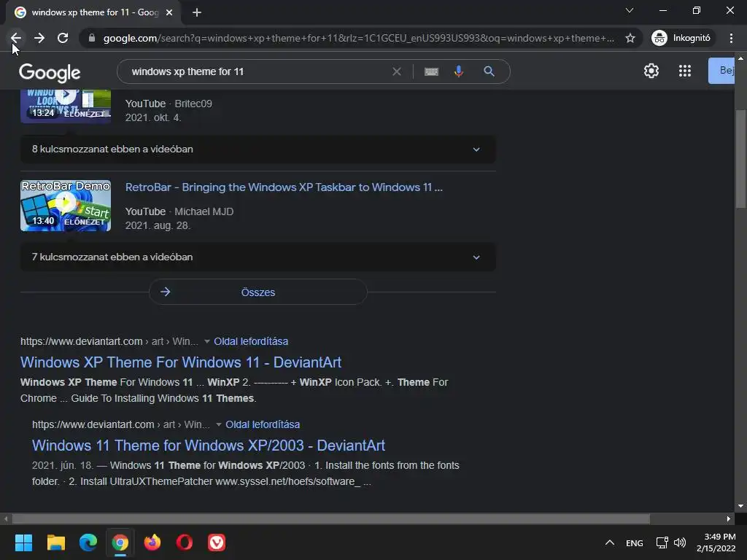Submit search with magnifier icon
Screen dimensions: 747x560
point(489,71)
